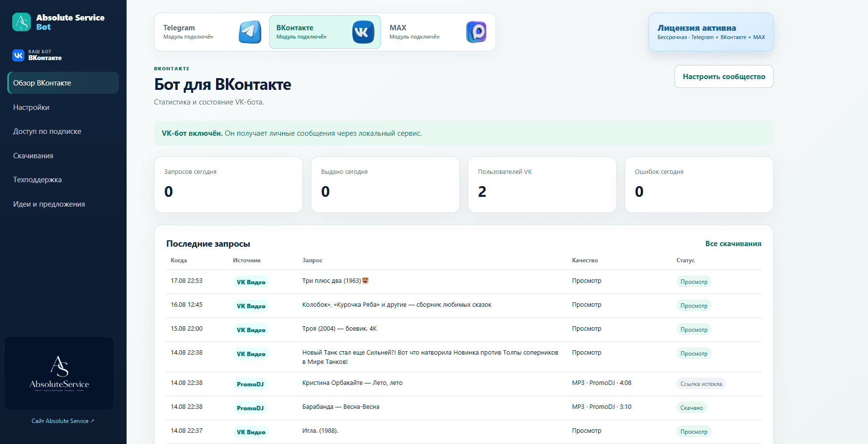Click the VK logo in ВКонтакте module
868x444 pixels.
click(x=363, y=32)
